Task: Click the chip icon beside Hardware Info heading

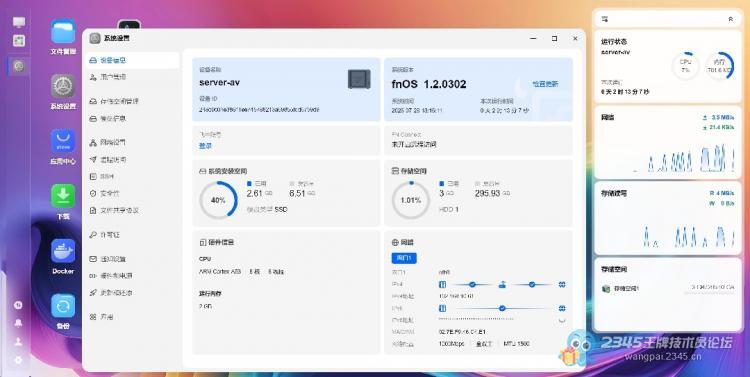Action: pyautogui.click(x=203, y=243)
